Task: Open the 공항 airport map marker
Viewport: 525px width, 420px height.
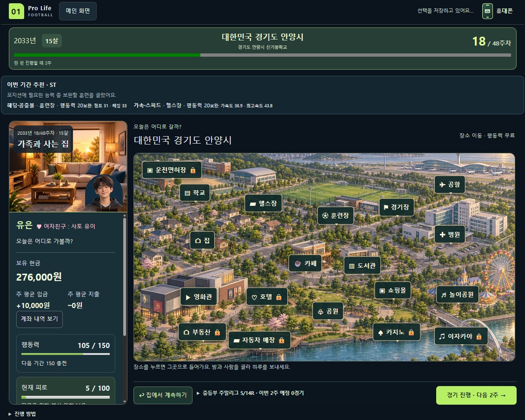Action: (x=450, y=184)
